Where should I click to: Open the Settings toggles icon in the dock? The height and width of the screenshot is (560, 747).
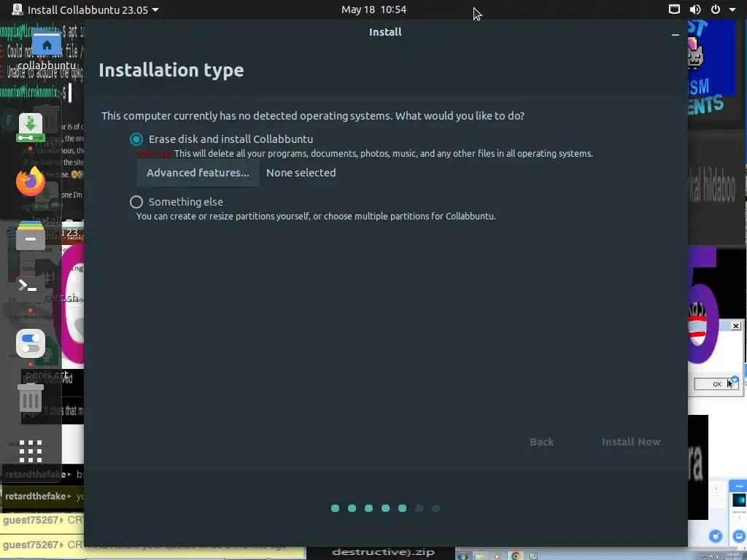coord(31,343)
